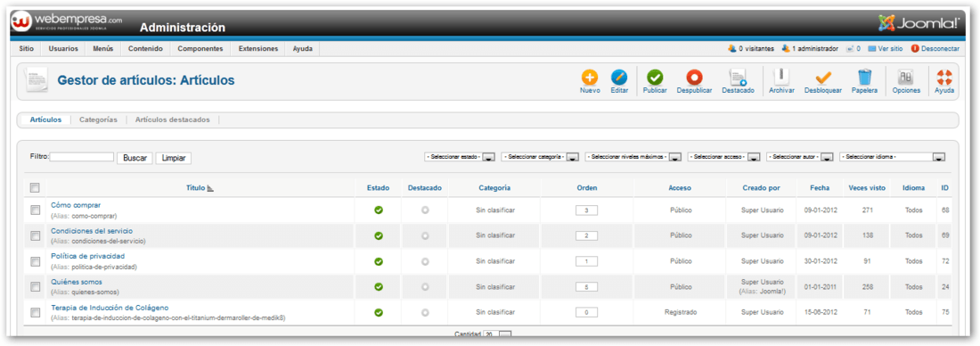Open the Cantidad per-page dropdown
Viewport: 980px width, 346px height.
497,334
